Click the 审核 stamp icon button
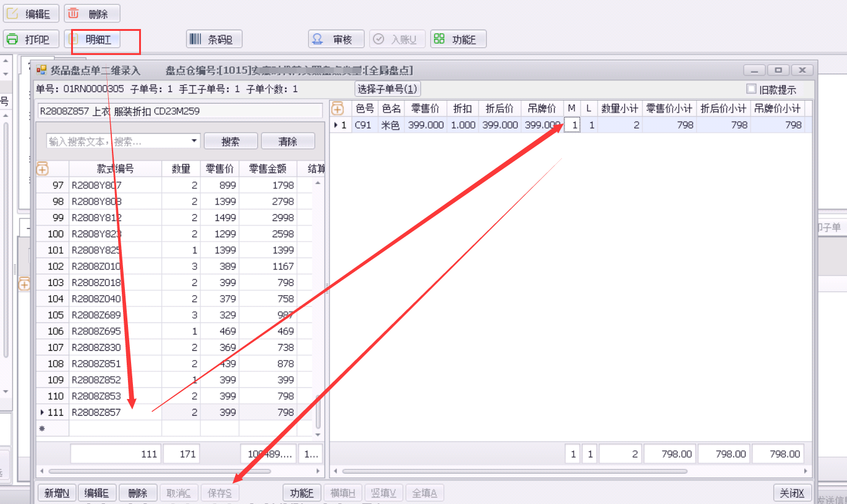 click(x=318, y=40)
